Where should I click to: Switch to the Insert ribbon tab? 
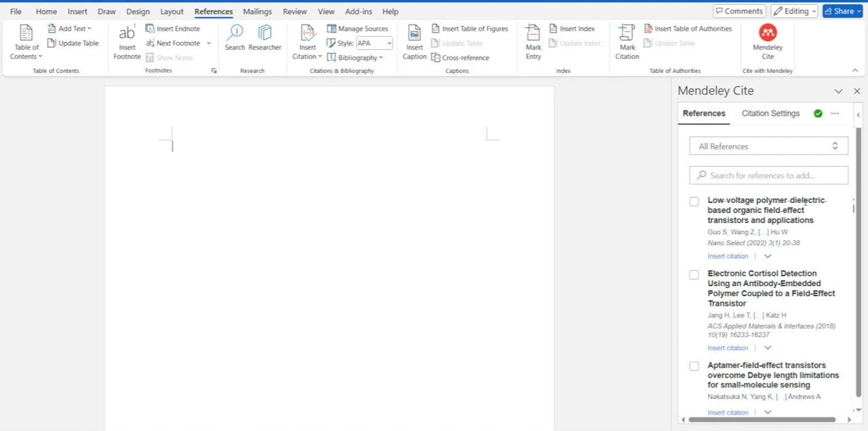point(78,12)
